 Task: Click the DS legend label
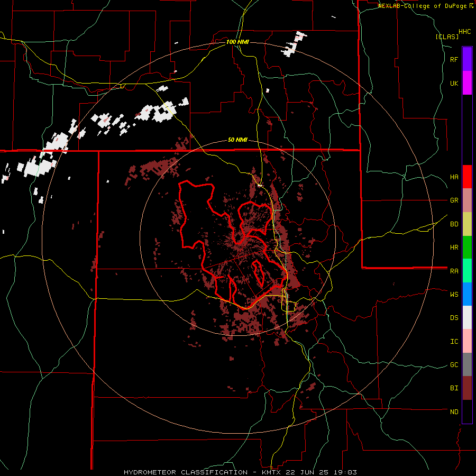(454, 318)
